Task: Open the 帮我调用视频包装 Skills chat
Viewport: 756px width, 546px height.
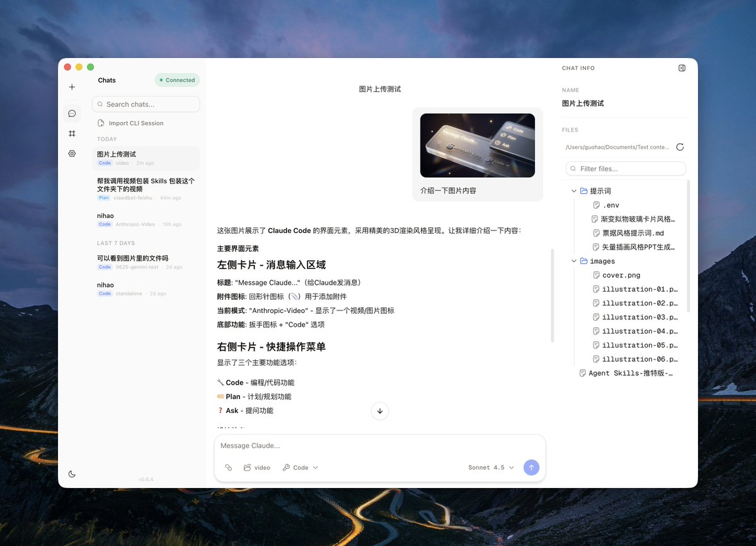Action: [146, 189]
